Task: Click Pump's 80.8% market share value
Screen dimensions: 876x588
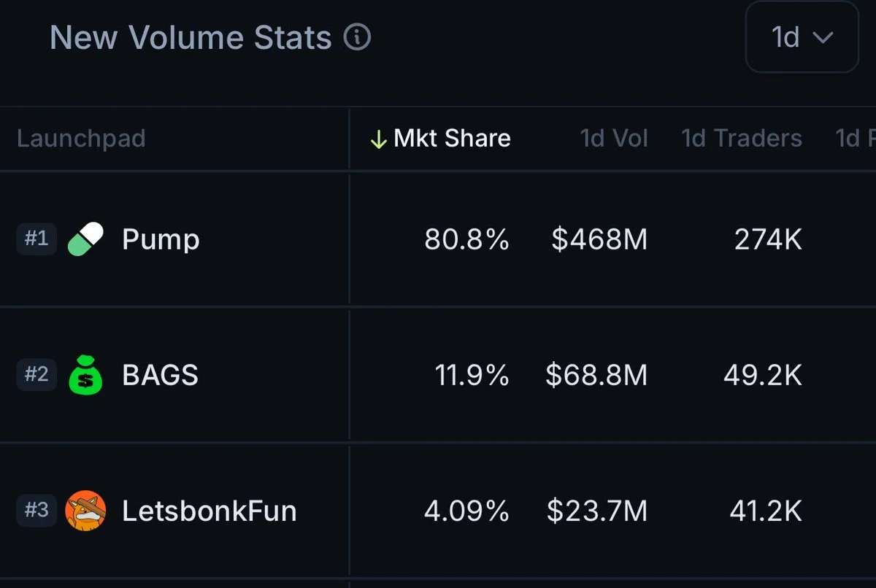Action: pyautogui.click(x=466, y=239)
